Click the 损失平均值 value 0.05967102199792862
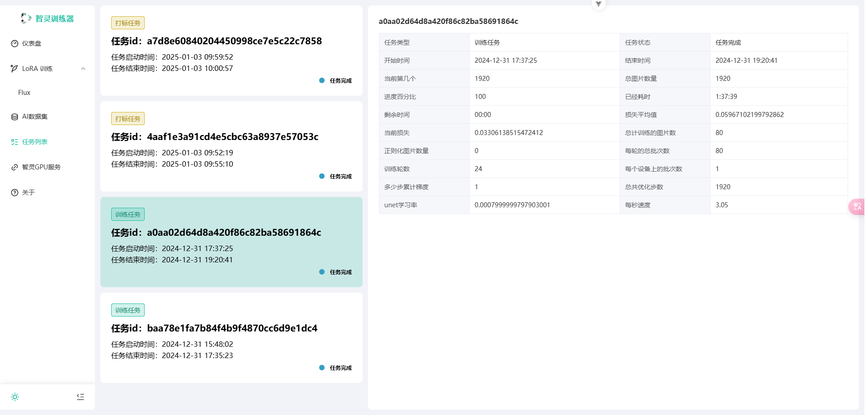 [750, 115]
